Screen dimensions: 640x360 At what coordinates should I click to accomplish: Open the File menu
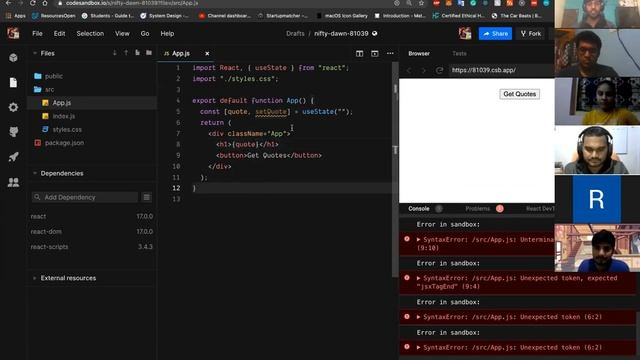(x=37, y=33)
